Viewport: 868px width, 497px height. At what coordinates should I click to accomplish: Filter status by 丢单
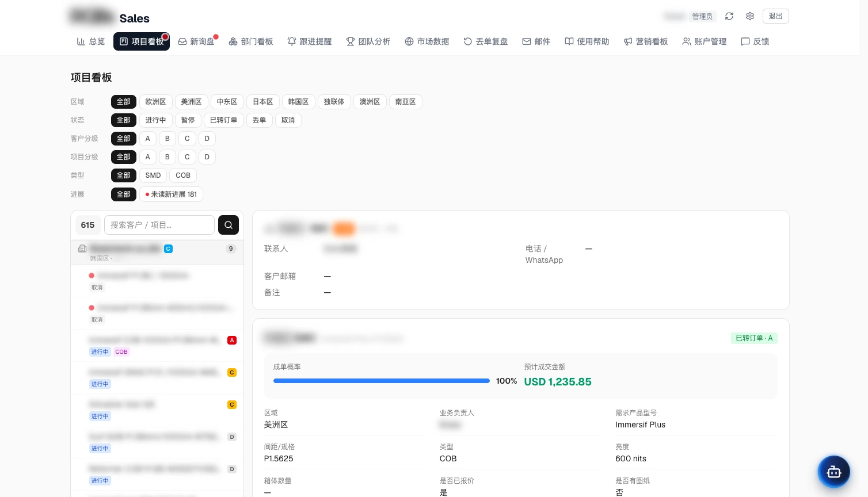[259, 120]
